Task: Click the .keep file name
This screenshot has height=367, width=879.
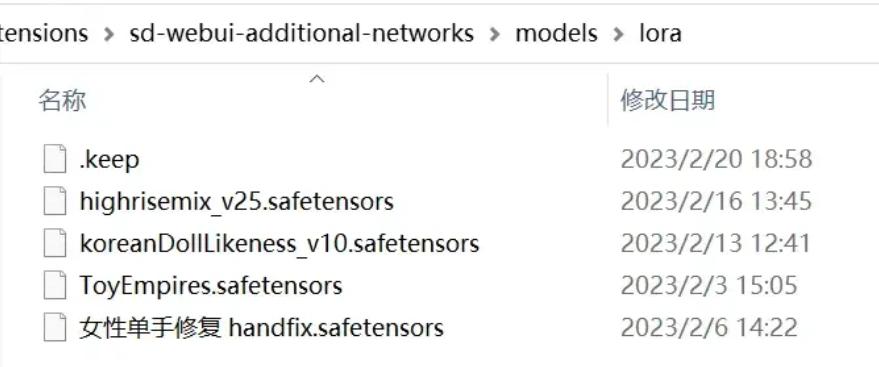Action: (x=109, y=160)
